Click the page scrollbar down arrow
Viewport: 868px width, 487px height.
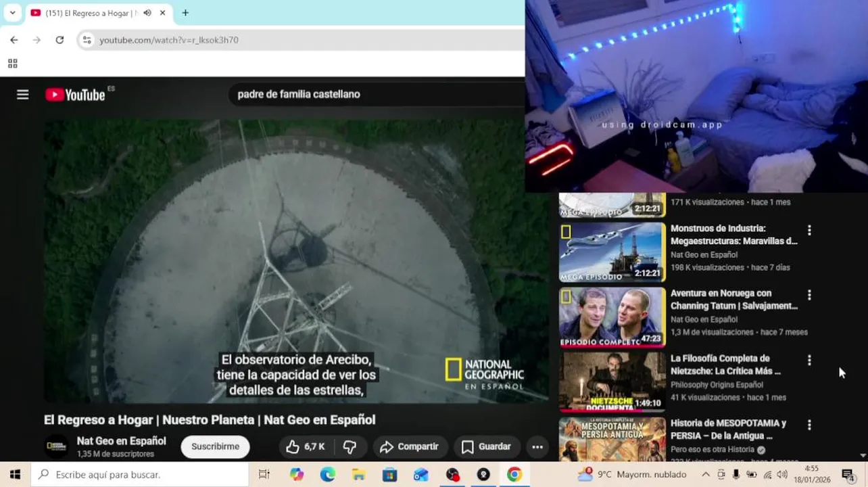[x=863, y=456]
